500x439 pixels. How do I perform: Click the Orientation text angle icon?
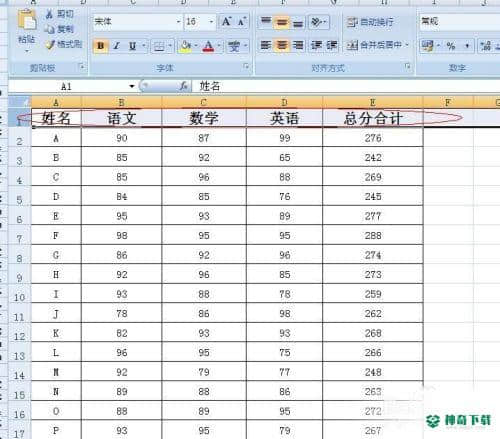click(x=318, y=22)
